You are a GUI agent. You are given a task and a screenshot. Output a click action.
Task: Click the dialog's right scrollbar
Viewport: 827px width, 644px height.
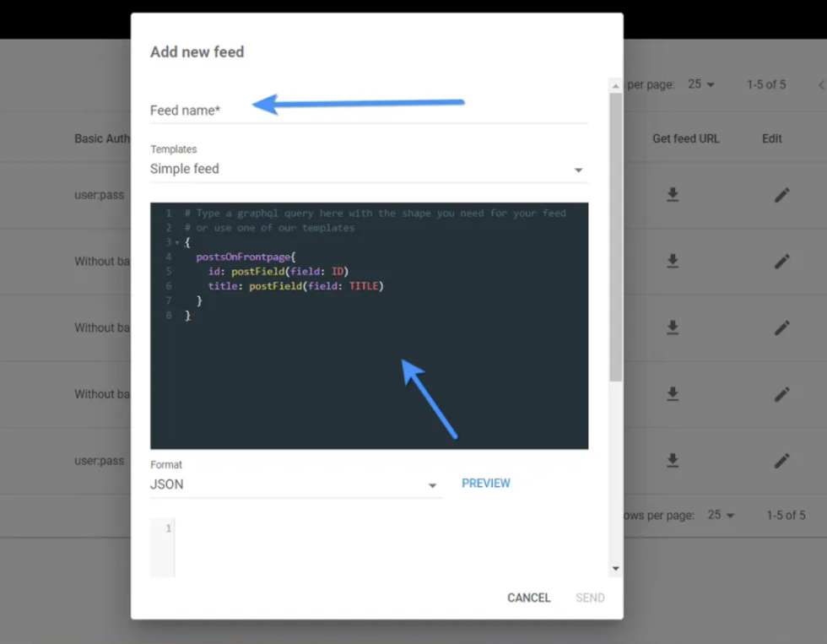(x=616, y=253)
